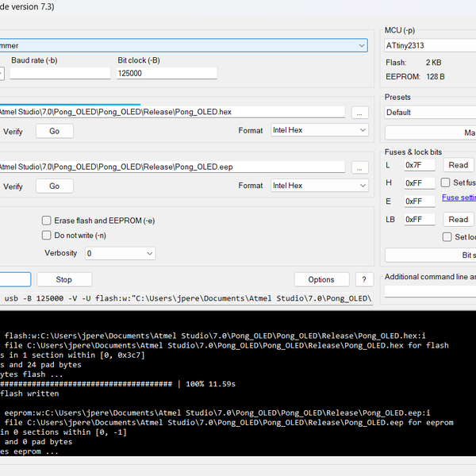Open the Verbosity dropdown

[x=121, y=253]
